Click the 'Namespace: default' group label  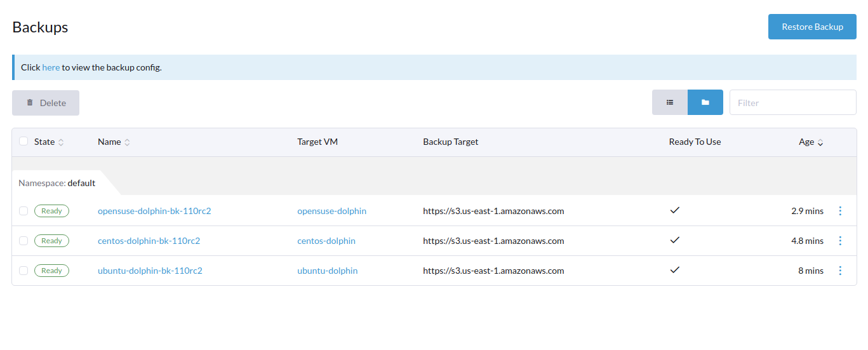click(x=57, y=183)
